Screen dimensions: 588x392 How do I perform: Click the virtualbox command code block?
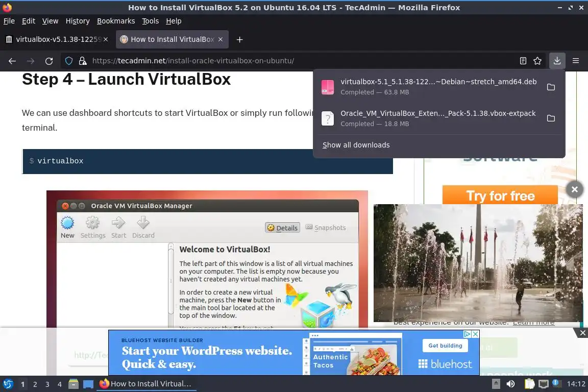(208, 161)
